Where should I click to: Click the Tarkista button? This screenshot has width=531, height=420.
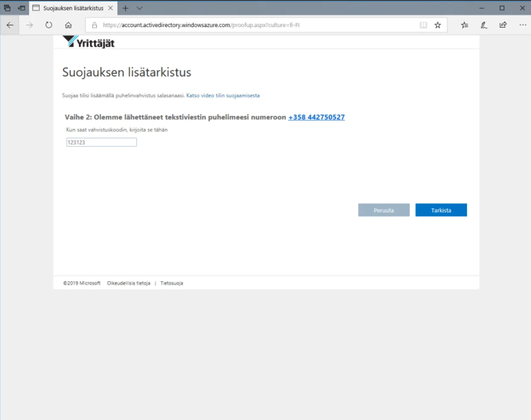coord(441,210)
